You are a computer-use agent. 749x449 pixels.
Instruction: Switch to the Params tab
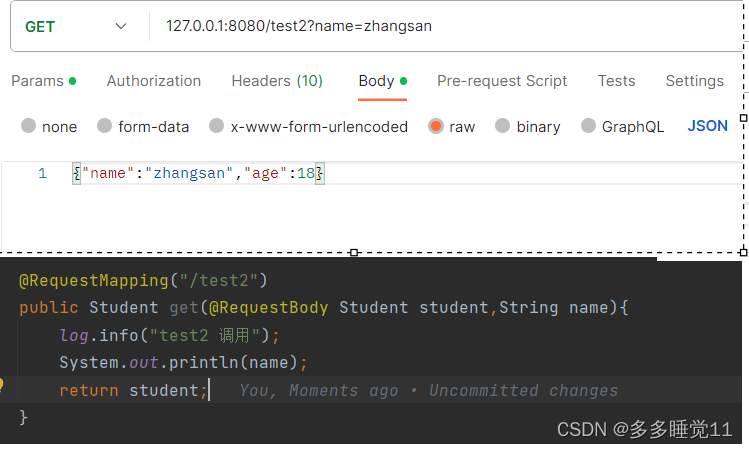click(37, 81)
